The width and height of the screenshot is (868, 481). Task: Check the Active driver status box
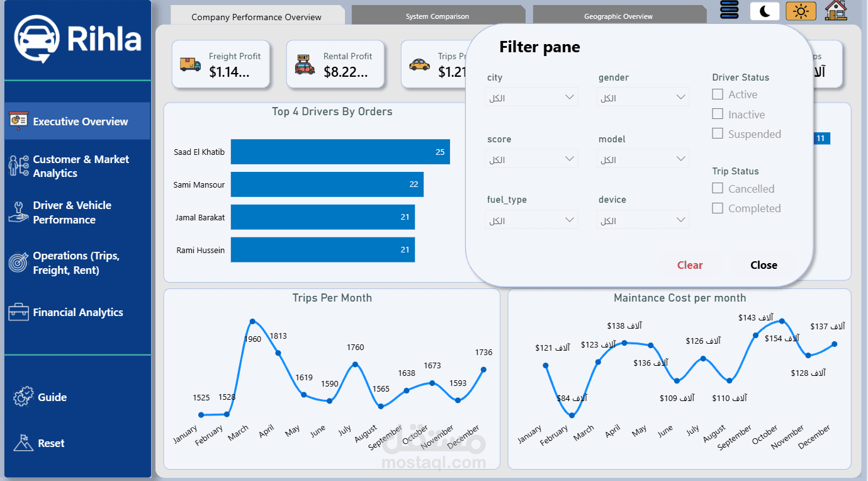tap(718, 94)
